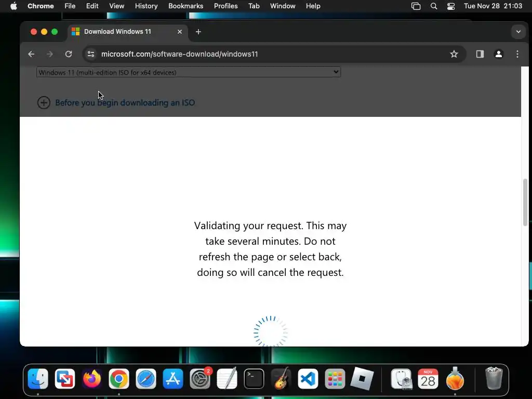Open the View menu
Screen dimensions: 532x399
coord(116,6)
